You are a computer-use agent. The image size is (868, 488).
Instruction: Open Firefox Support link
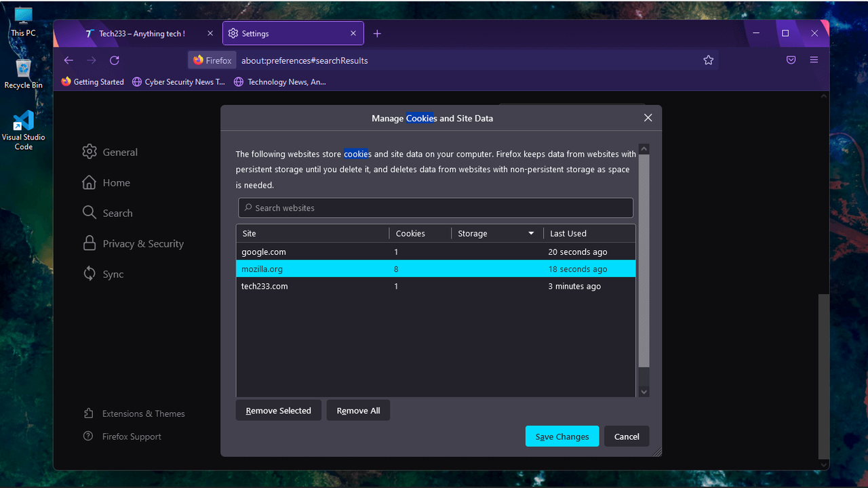[x=122, y=436]
